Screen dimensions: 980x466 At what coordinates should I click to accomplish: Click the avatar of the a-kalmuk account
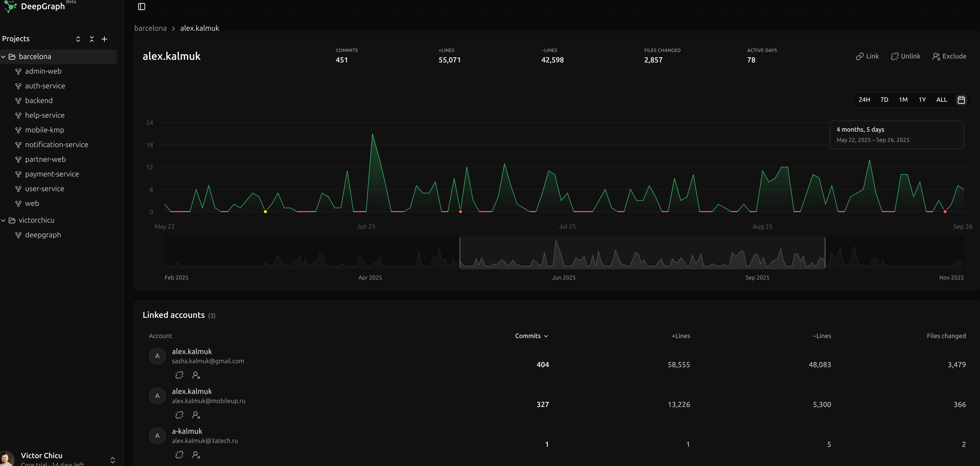click(157, 436)
